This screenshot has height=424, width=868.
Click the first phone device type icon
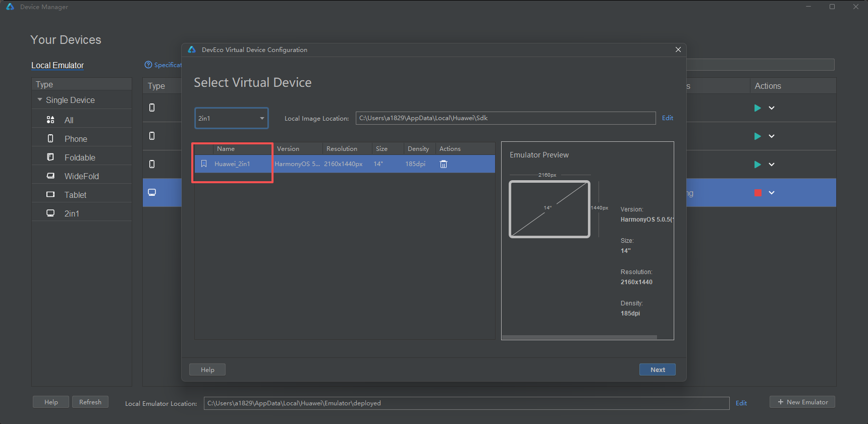(x=152, y=108)
